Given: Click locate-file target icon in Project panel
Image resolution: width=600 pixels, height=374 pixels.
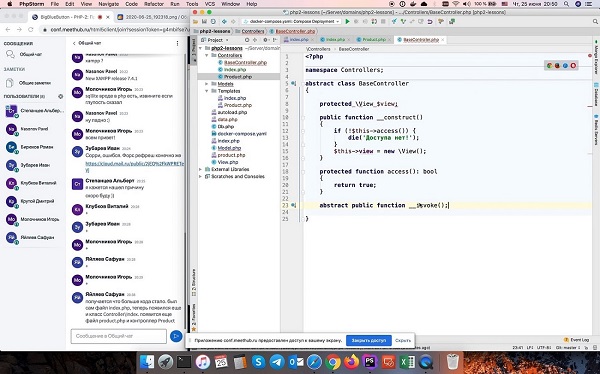Looking at the screenshot, I should (x=247, y=40).
